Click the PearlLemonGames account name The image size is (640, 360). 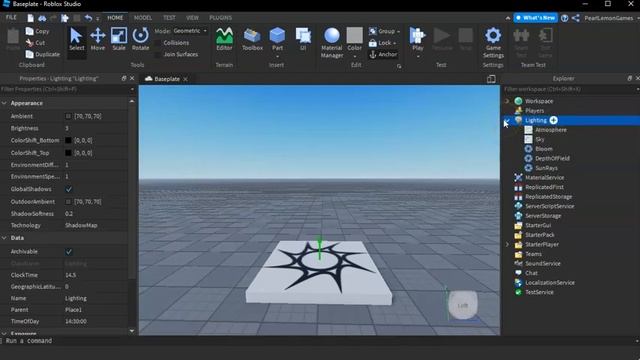pos(609,18)
